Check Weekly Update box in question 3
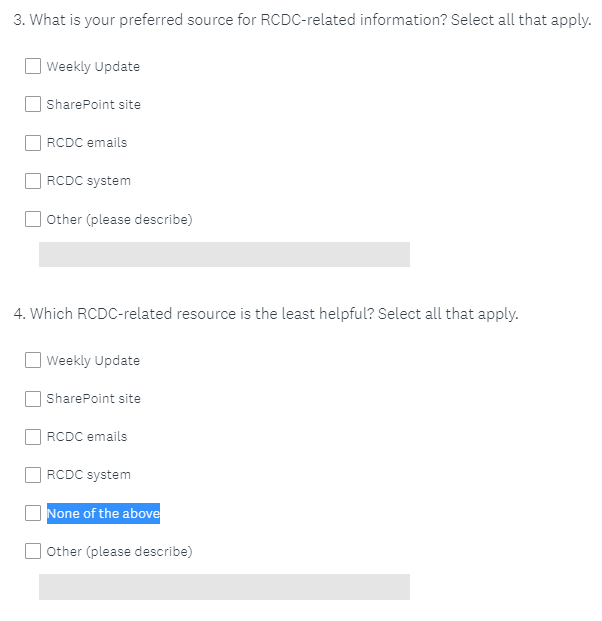Image resolution: width=602 pixels, height=621 pixels. point(33,66)
